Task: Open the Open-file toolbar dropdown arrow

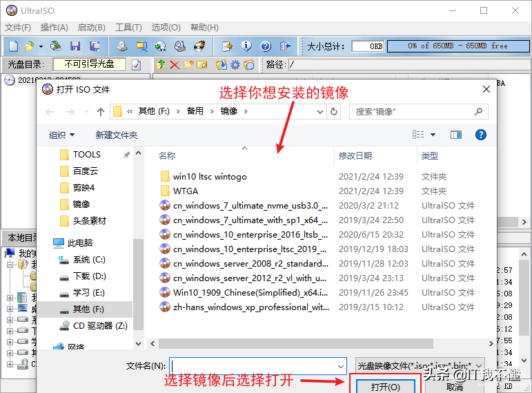Action: tap(41, 46)
